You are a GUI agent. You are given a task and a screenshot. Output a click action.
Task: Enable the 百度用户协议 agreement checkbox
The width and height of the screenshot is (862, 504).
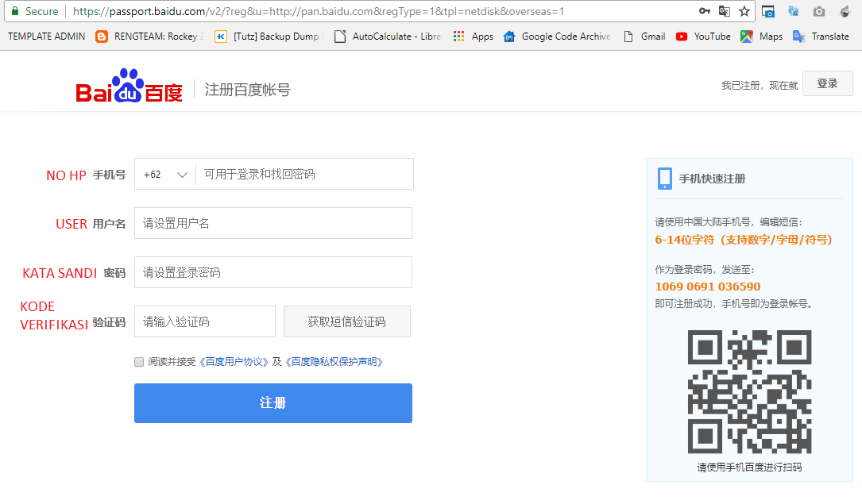[x=138, y=361]
